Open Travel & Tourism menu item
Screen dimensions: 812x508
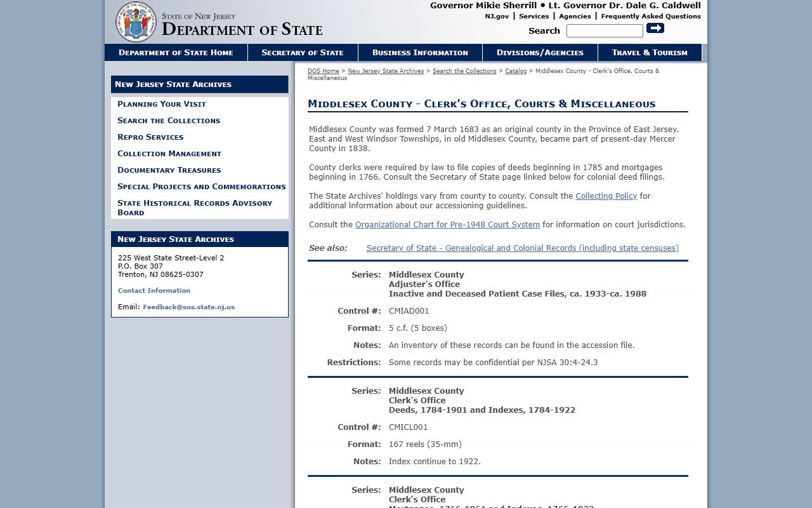click(650, 53)
